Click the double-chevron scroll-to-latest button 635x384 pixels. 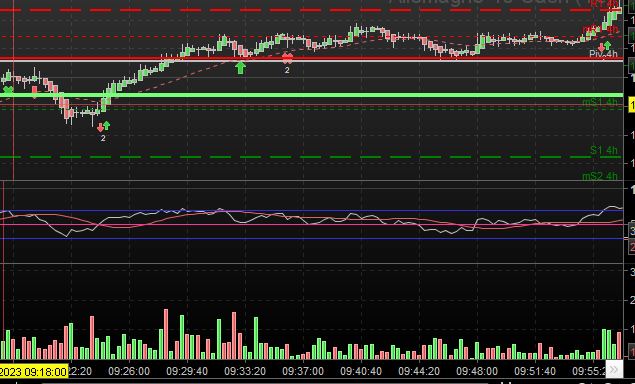[614, 369]
